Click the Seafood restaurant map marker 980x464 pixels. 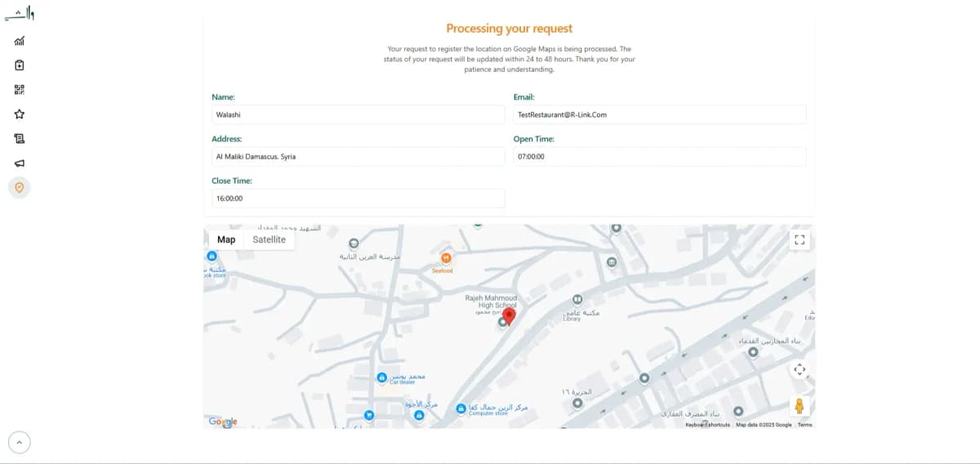[x=446, y=258]
